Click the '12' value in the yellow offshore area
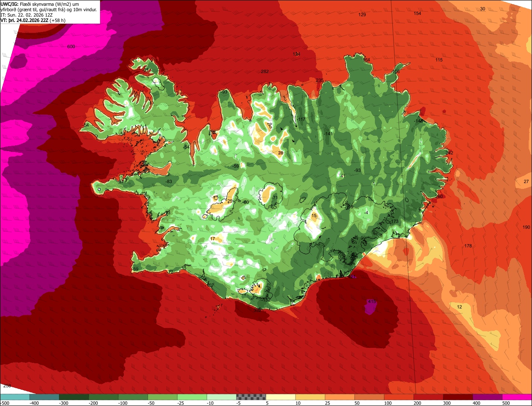The width and height of the screenshot is (532, 406). (x=459, y=307)
